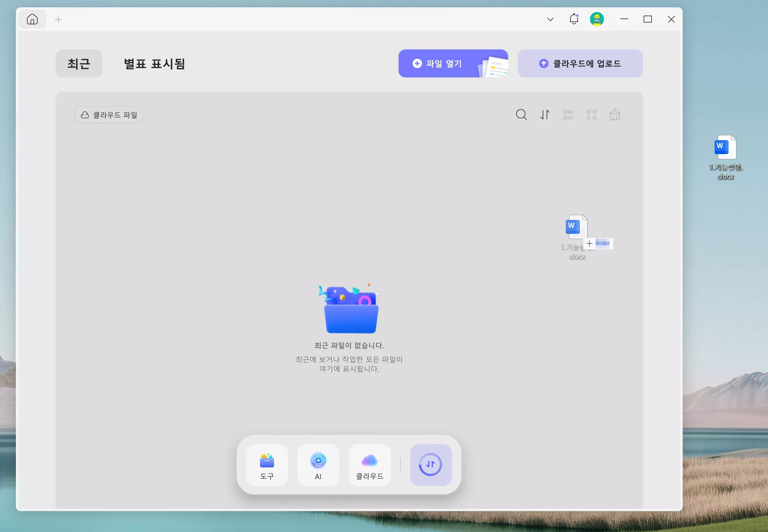Go to the Home tab icon
The width and height of the screenshot is (768, 532).
(32, 19)
